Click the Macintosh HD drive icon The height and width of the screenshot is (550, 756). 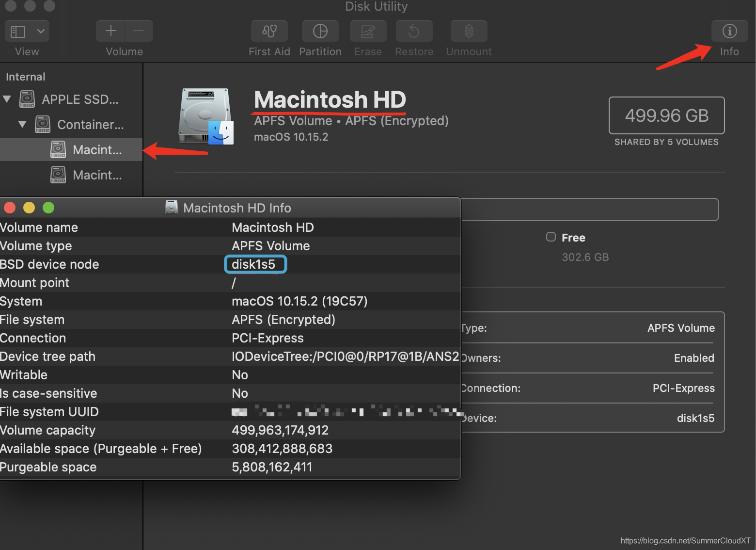click(206, 116)
